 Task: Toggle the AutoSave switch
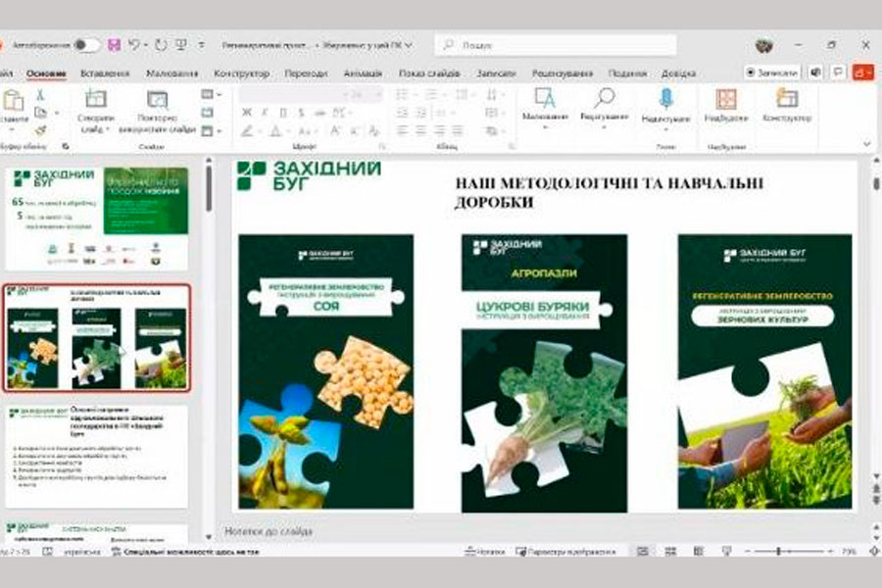pos(86,45)
